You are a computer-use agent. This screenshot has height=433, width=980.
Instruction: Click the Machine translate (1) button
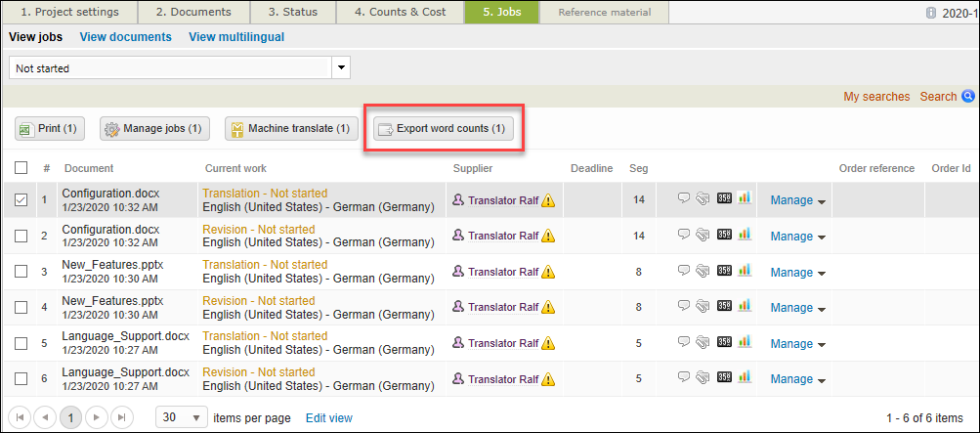[x=289, y=129]
